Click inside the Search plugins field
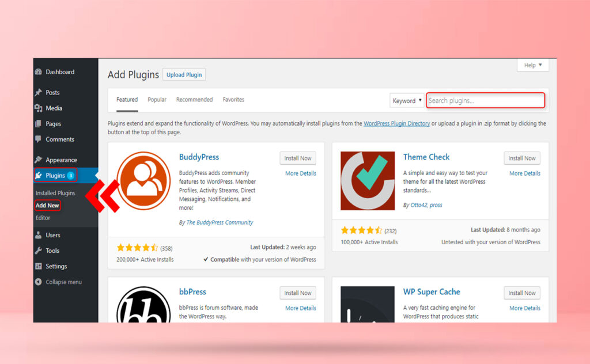Viewport: 590px width, 364px height. (x=485, y=100)
